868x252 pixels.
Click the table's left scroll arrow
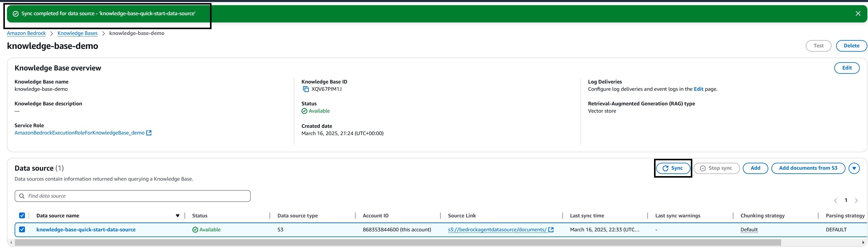pyautogui.click(x=11, y=243)
